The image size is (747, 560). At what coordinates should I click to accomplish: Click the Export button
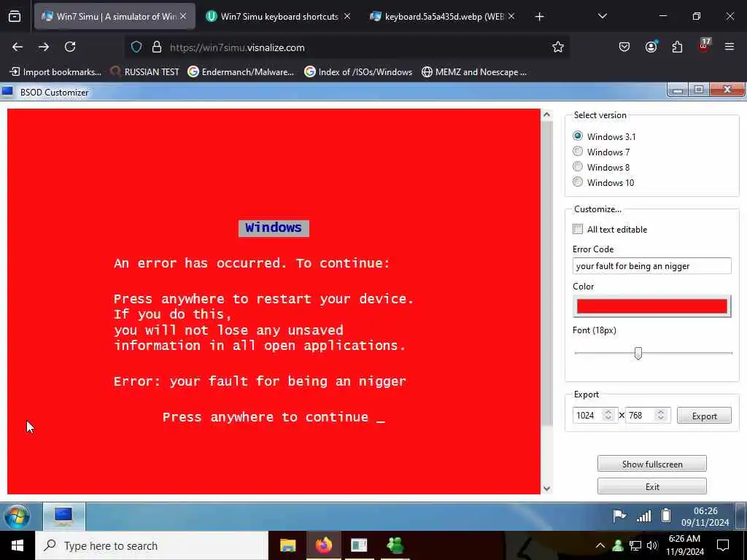pyautogui.click(x=704, y=416)
